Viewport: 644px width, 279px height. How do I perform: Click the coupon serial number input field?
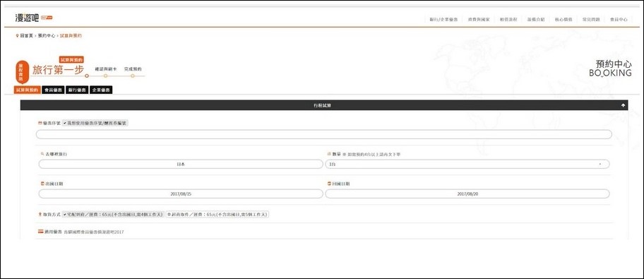click(x=323, y=134)
